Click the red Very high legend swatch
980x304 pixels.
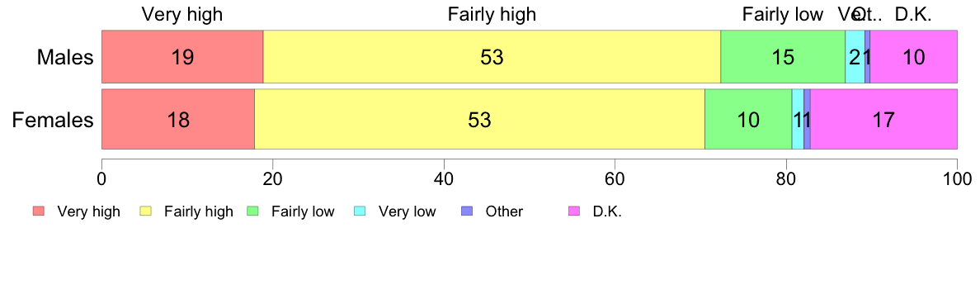pyautogui.click(x=39, y=211)
